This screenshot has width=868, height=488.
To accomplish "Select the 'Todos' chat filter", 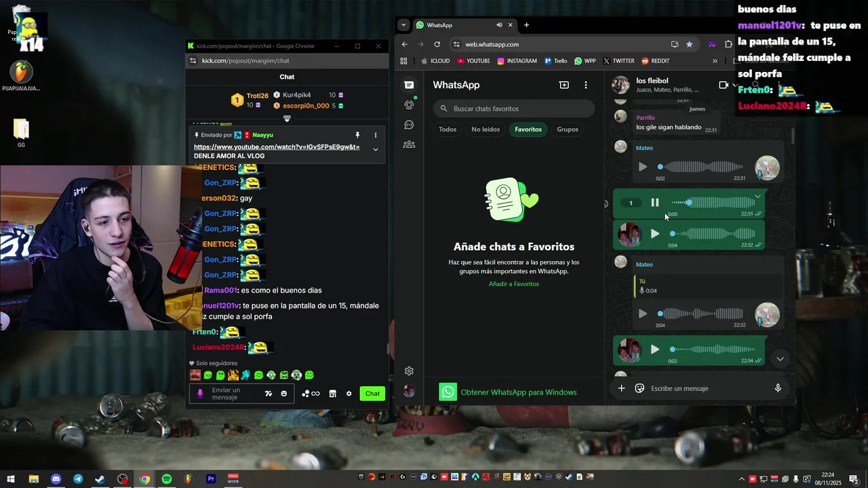I will click(x=448, y=129).
